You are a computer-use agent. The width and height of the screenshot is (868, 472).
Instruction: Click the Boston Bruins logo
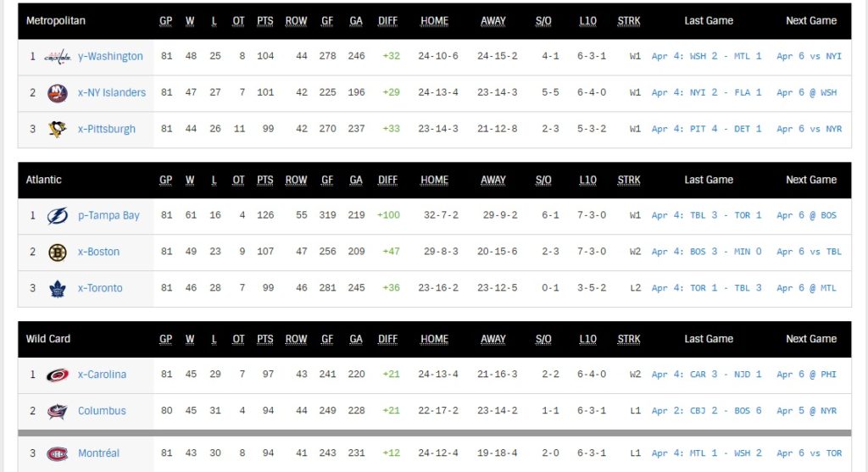(x=58, y=253)
